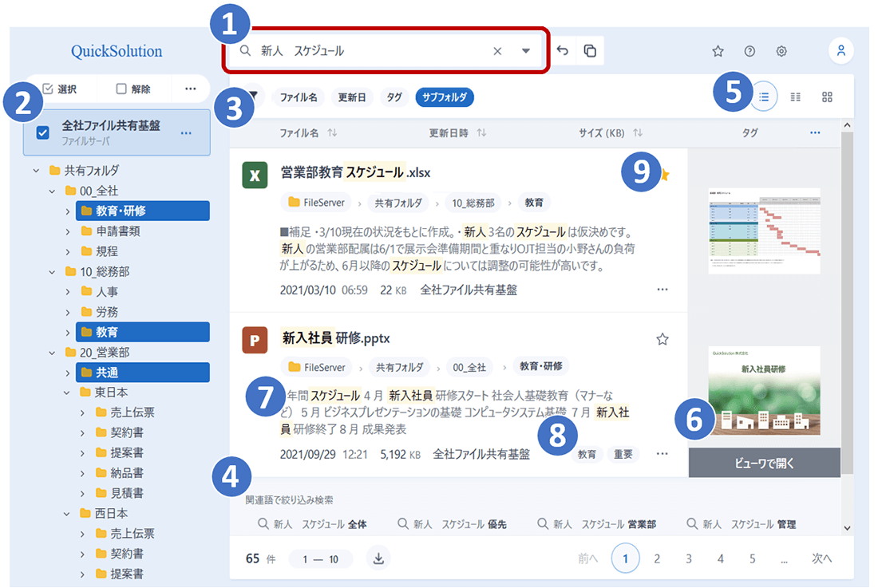The height and width of the screenshot is (588, 878).
Task: Click the copy search icon
Action: [590, 51]
